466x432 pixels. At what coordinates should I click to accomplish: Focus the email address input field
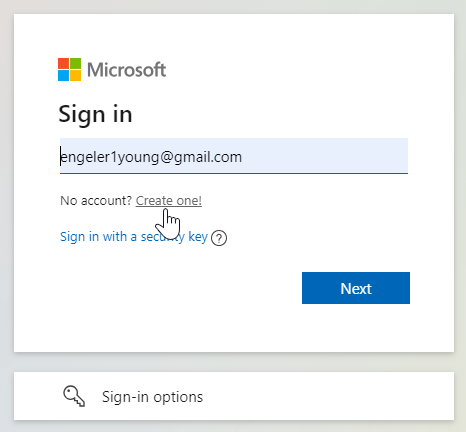tap(234, 156)
